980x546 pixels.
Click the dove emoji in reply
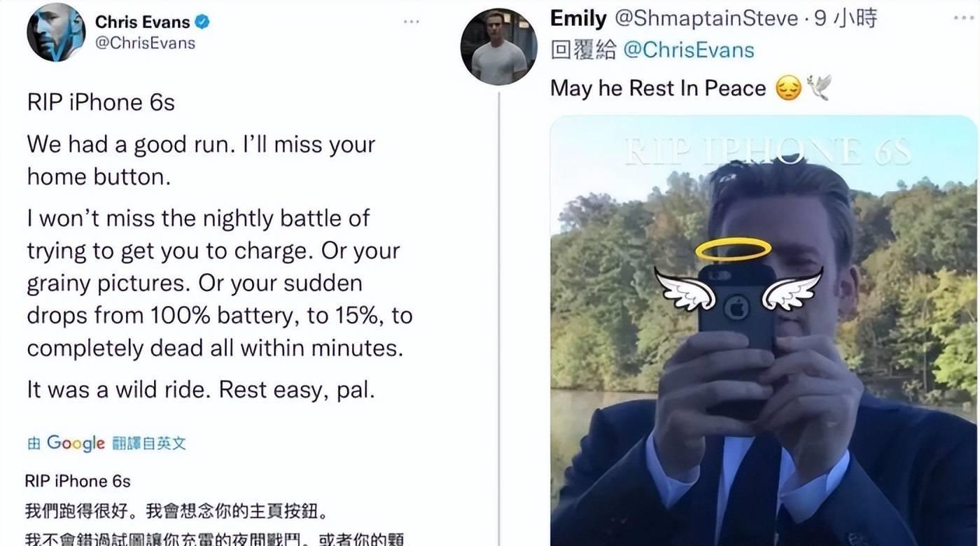[818, 87]
